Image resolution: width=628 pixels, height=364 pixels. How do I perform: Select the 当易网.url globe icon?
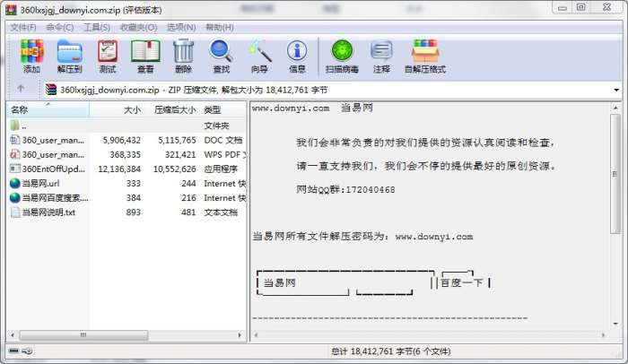[x=15, y=183]
